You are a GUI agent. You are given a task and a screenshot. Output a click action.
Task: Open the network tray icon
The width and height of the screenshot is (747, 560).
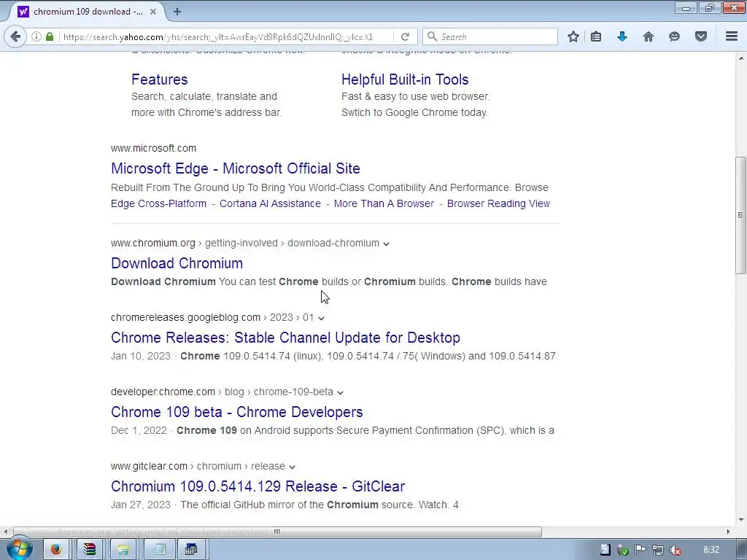point(658,550)
